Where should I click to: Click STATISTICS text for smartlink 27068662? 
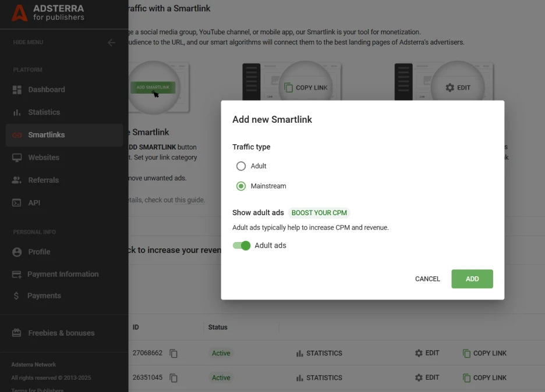point(324,353)
